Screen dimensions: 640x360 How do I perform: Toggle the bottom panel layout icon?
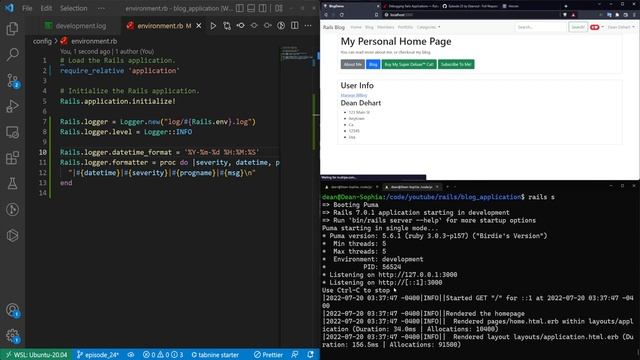[251, 8]
